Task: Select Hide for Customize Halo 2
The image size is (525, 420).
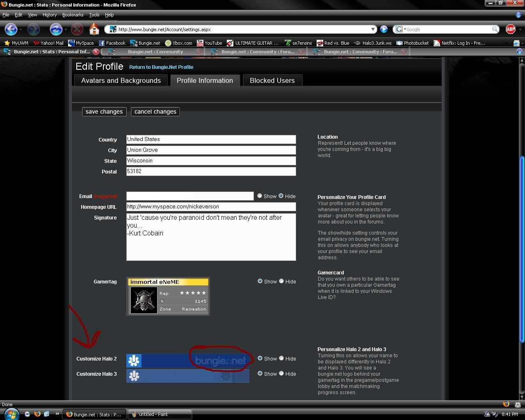Action: coord(281,358)
